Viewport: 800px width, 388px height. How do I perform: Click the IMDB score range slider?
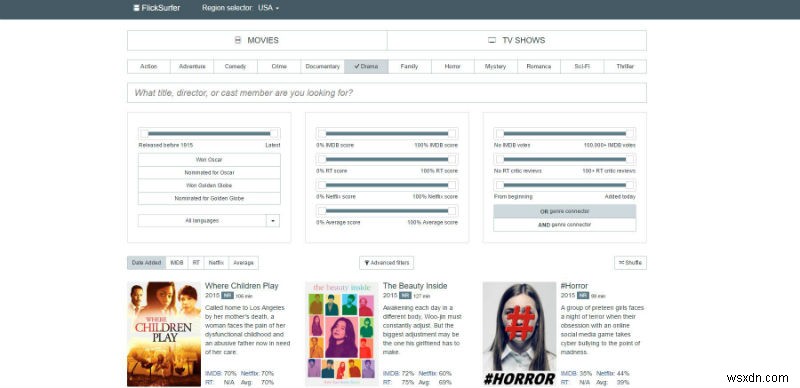coord(387,134)
